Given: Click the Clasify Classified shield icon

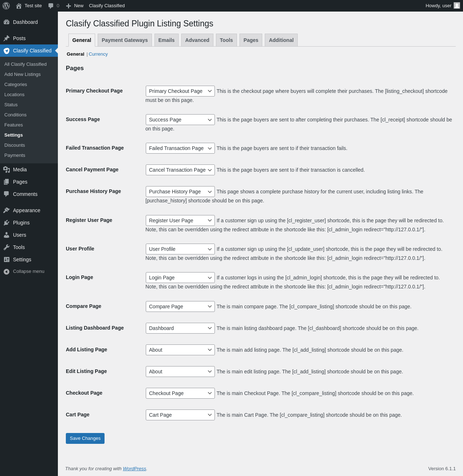Looking at the screenshot, I should pos(7,51).
